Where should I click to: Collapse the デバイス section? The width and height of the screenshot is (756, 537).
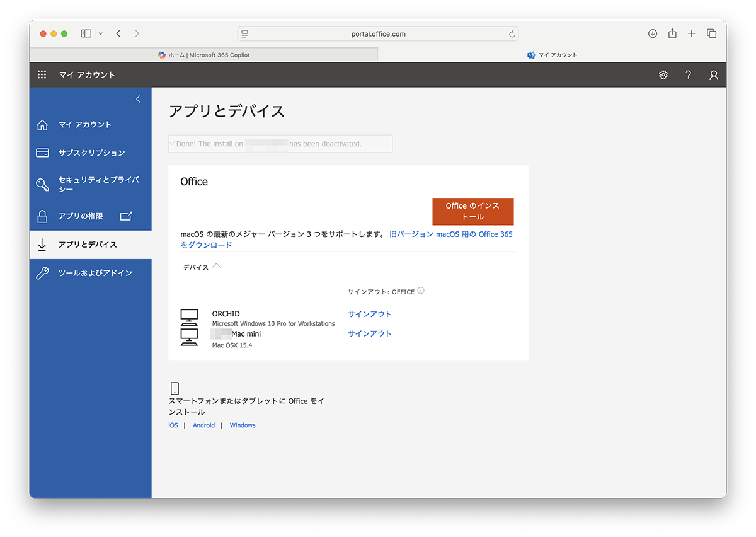click(217, 266)
